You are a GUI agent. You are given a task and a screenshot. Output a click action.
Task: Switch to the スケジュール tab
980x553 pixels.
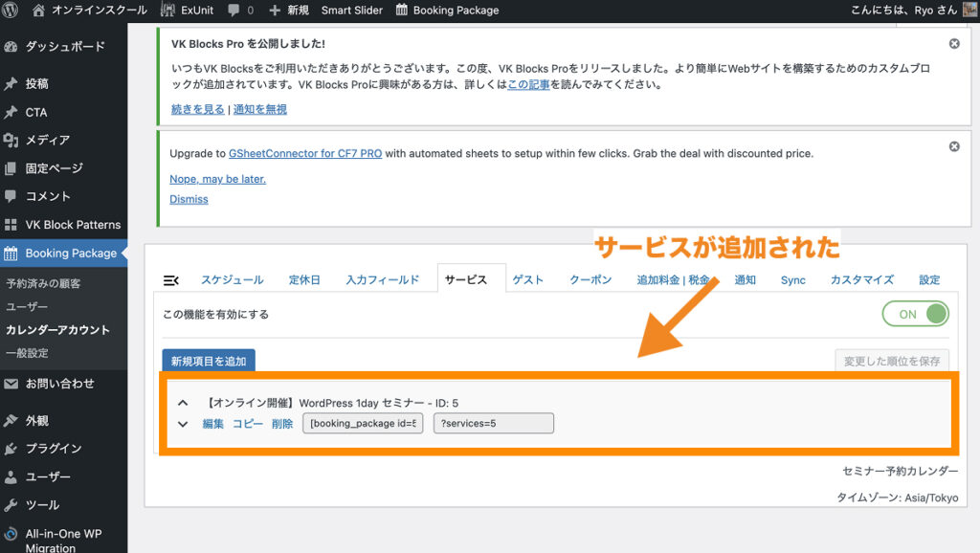coord(232,280)
